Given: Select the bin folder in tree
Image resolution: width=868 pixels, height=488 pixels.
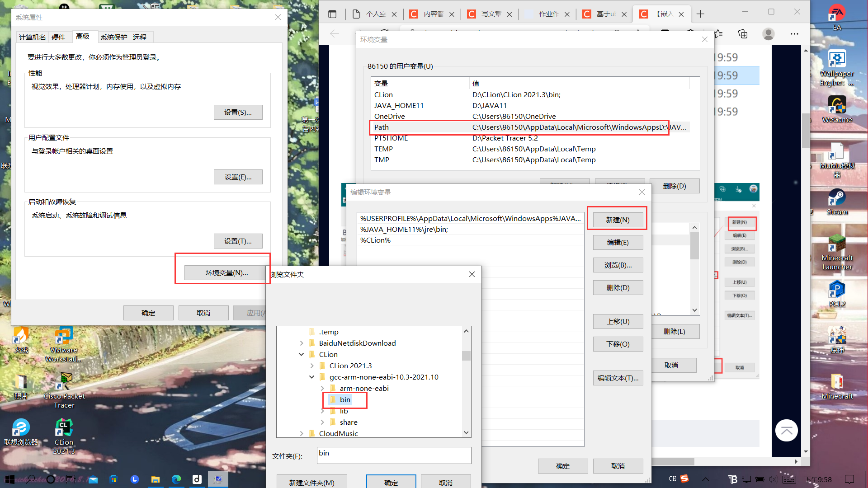Looking at the screenshot, I should (345, 399).
